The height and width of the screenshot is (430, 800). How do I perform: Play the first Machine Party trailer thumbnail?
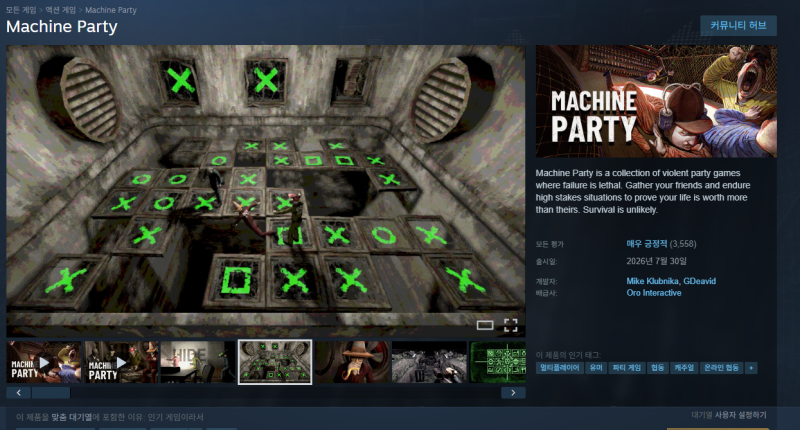[44, 362]
